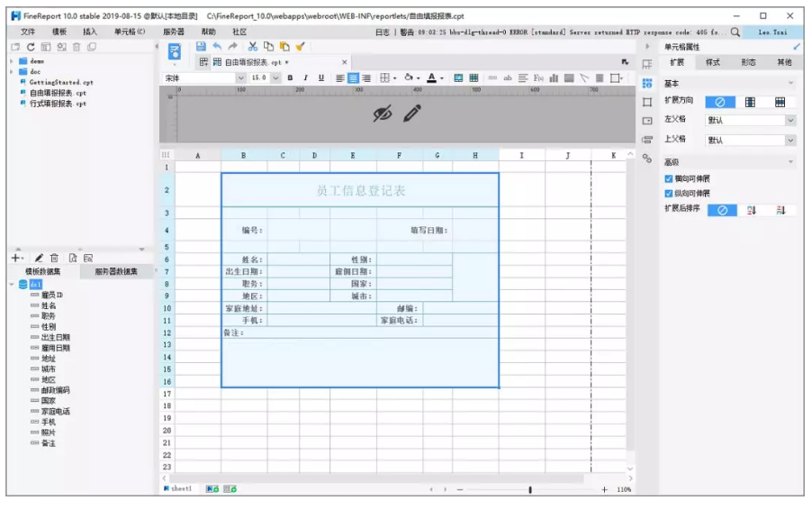
Task: Switch to the 其他 tab
Action: pos(784,62)
